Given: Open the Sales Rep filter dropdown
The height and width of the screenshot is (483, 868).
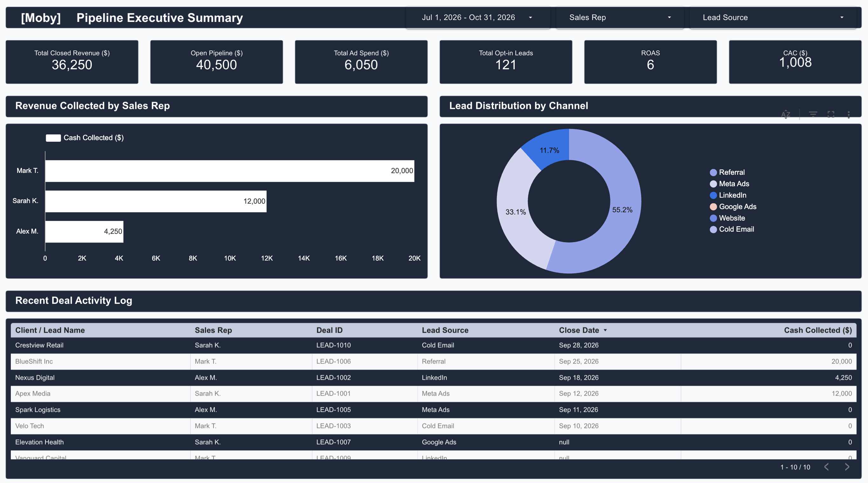Looking at the screenshot, I should pos(619,17).
